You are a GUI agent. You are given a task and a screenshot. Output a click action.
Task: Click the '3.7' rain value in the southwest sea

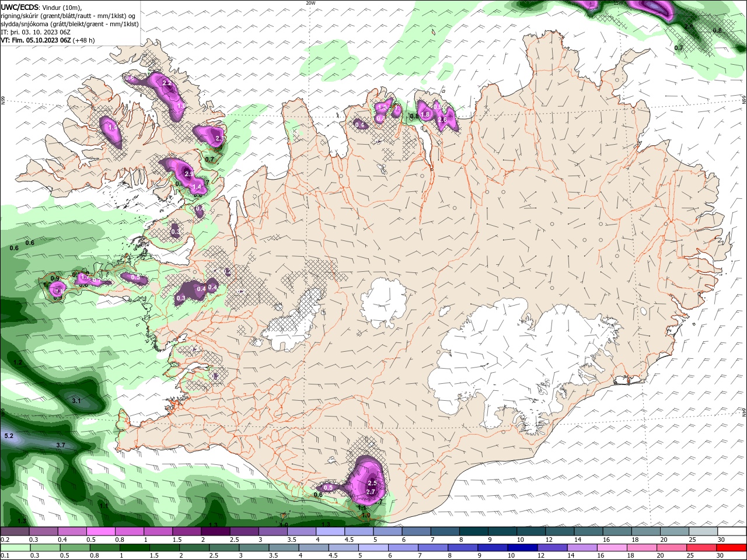(x=61, y=445)
